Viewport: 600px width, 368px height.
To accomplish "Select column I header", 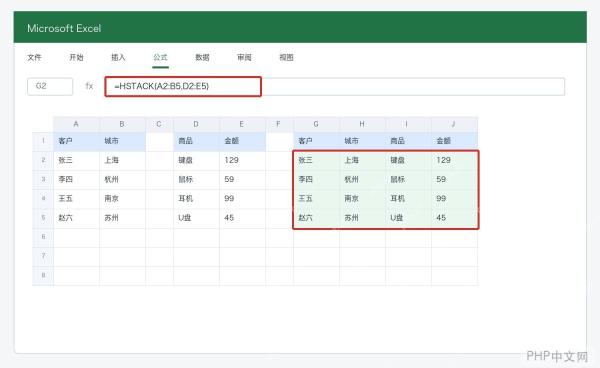I will [408, 124].
